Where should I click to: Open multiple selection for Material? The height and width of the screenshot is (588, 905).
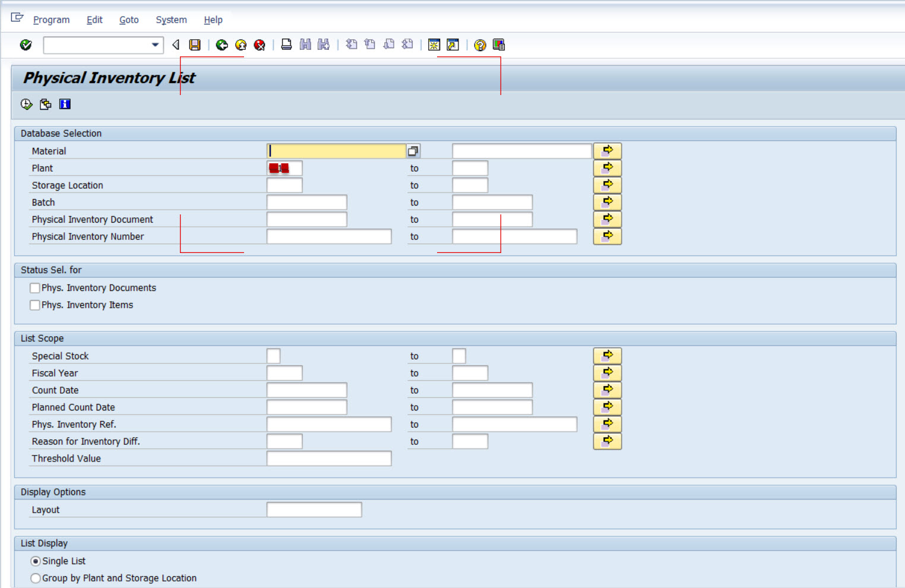pyautogui.click(x=607, y=150)
